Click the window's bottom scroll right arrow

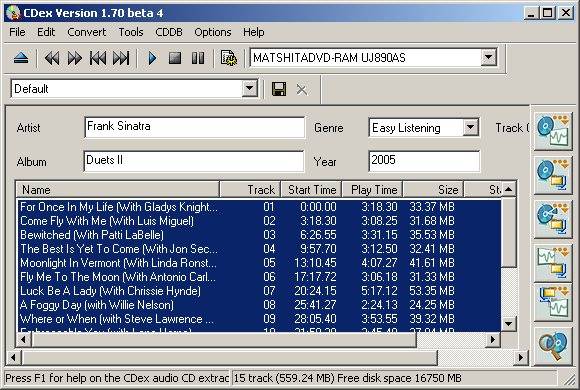(x=521, y=357)
